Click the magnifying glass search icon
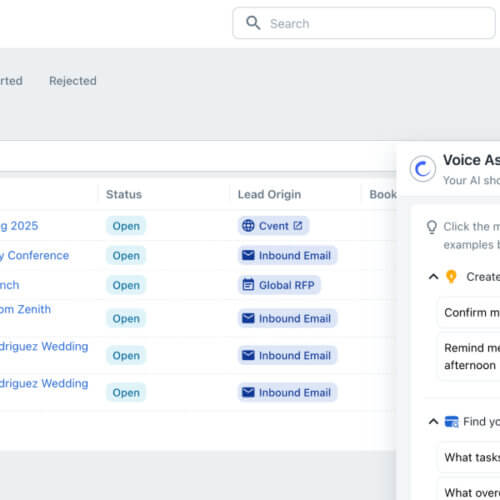500x500 pixels. click(253, 23)
